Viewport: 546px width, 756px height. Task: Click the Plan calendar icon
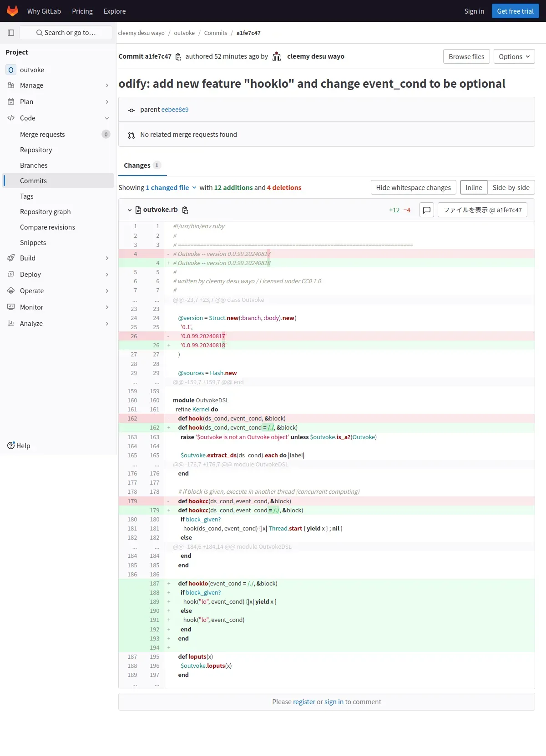point(11,102)
